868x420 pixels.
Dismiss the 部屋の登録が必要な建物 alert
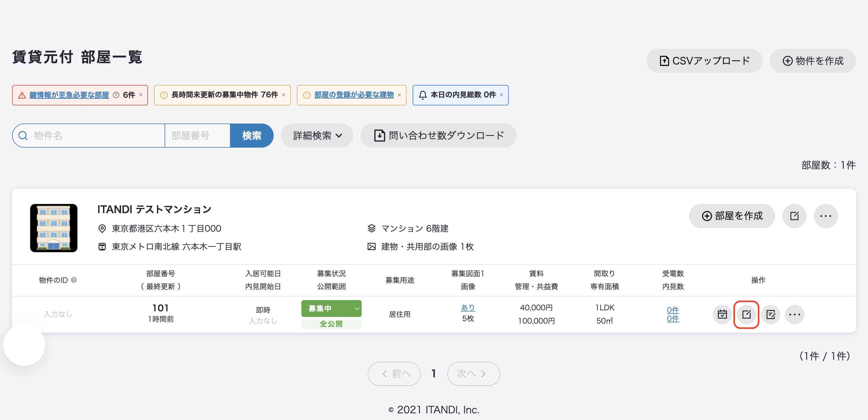399,95
